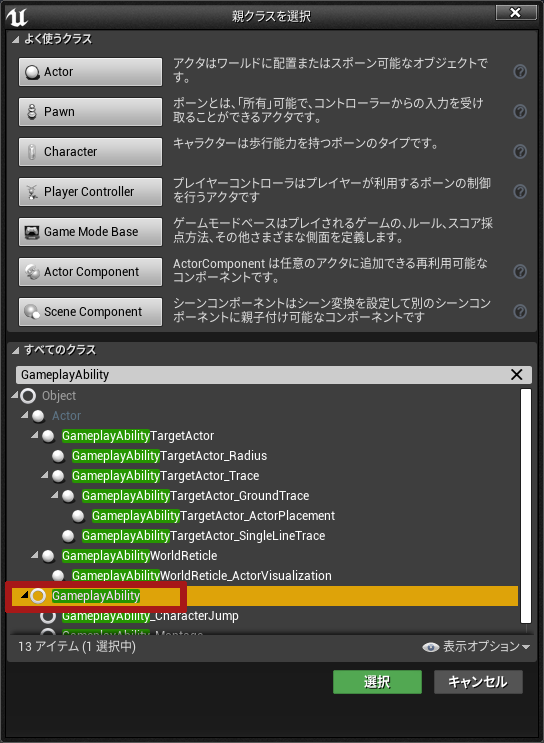Select GameplayAbilityTargetActor_Radius in class tree
Viewport: 544px width, 743px height.
pyautogui.click(x=169, y=456)
